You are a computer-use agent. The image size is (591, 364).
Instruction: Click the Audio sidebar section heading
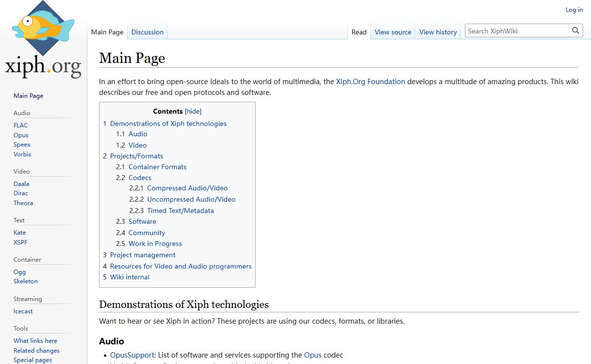(22, 113)
